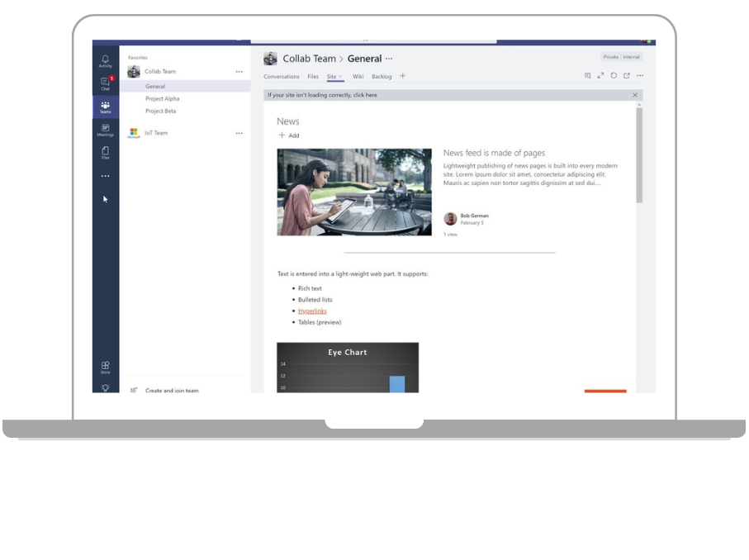749x560 pixels.
Task: Open the Teams Store
Action: (105, 366)
